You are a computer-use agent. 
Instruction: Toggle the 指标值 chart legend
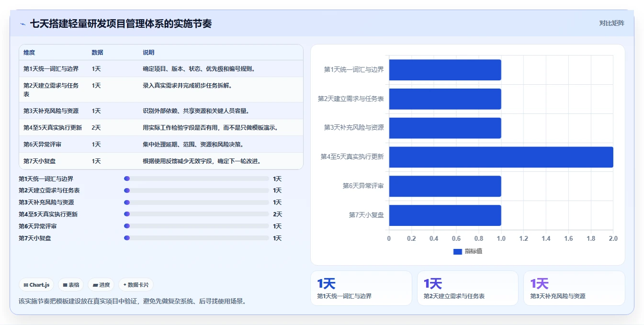coord(468,251)
